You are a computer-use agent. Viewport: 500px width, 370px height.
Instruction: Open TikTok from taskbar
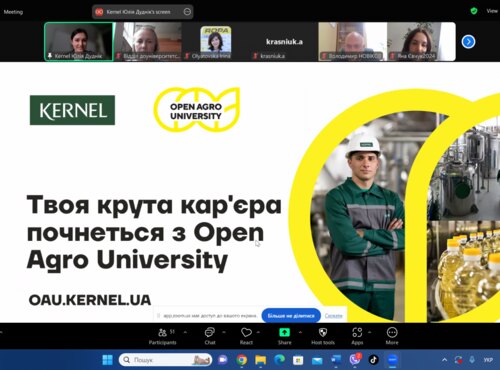pyautogui.click(x=373, y=360)
